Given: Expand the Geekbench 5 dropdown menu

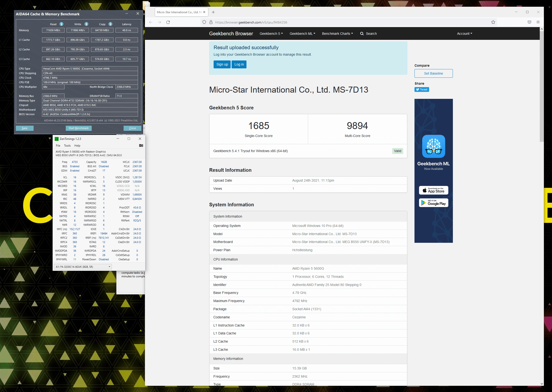Looking at the screenshot, I should point(271,34).
